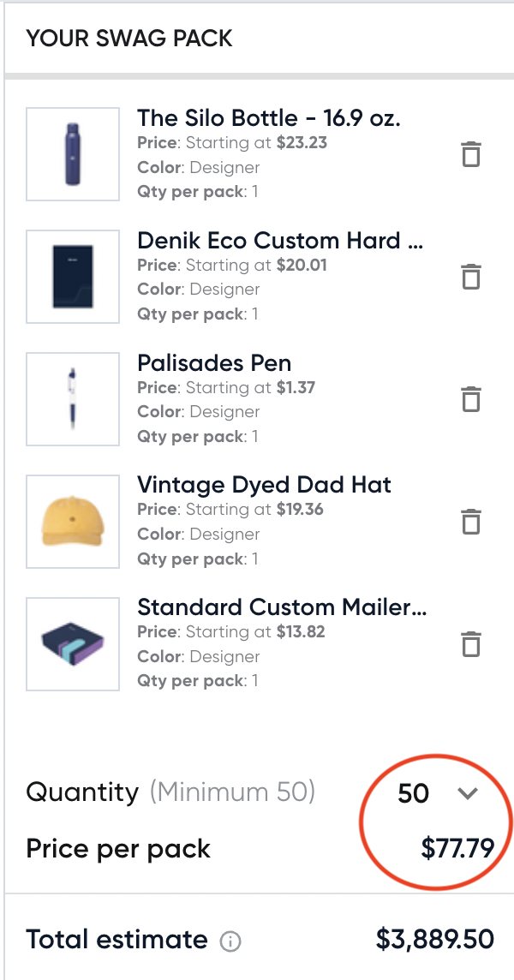
Task: Remove the Denik Eco Custom Hard notebook via trash icon
Action: [470, 277]
